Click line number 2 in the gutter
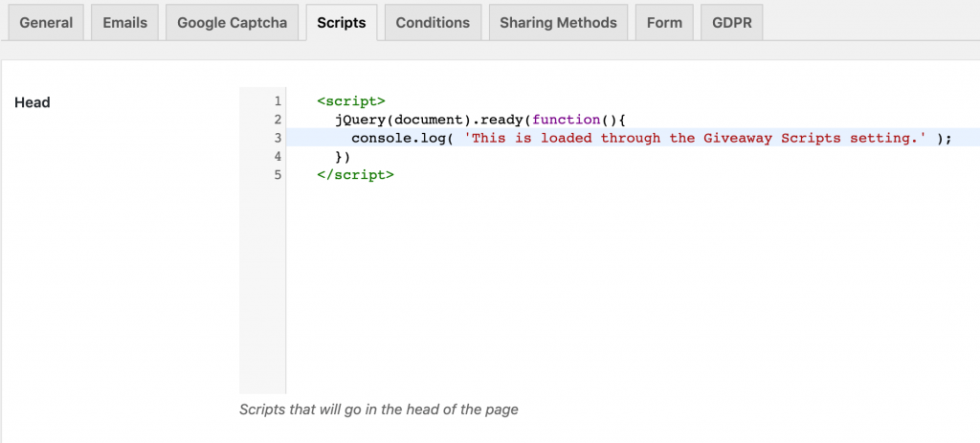The width and height of the screenshot is (980, 443). click(277, 120)
